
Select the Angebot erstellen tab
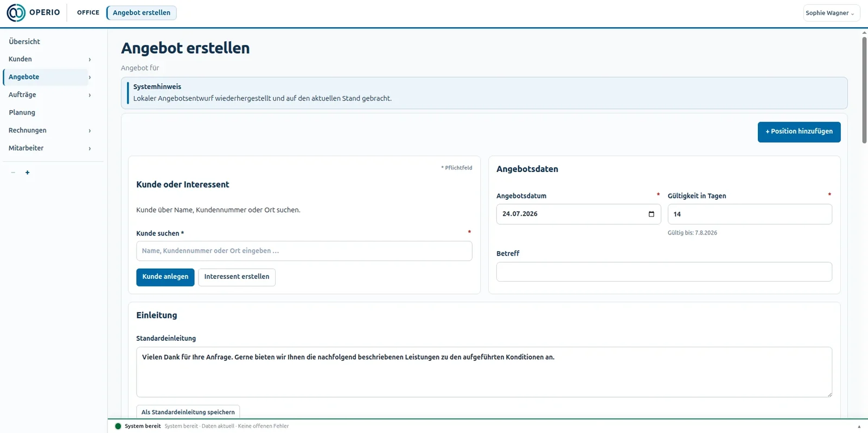click(141, 12)
